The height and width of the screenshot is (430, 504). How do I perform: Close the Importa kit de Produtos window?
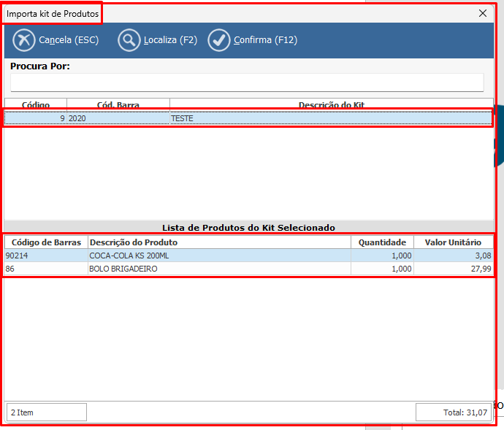(483, 13)
